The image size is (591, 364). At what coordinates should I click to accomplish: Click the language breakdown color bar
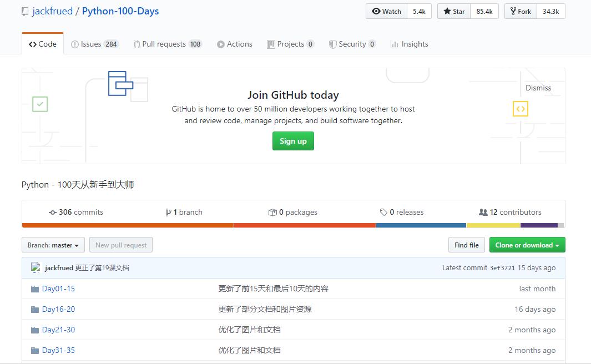[x=293, y=225]
